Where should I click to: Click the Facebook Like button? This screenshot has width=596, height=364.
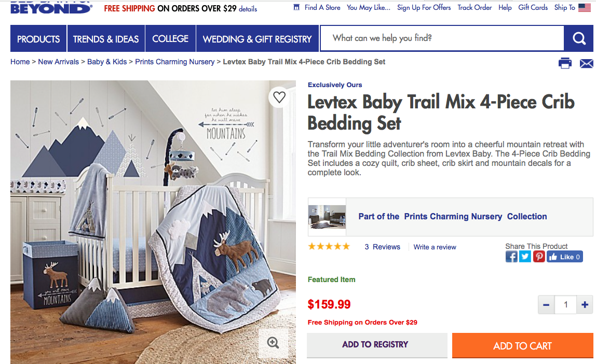click(564, 257)
